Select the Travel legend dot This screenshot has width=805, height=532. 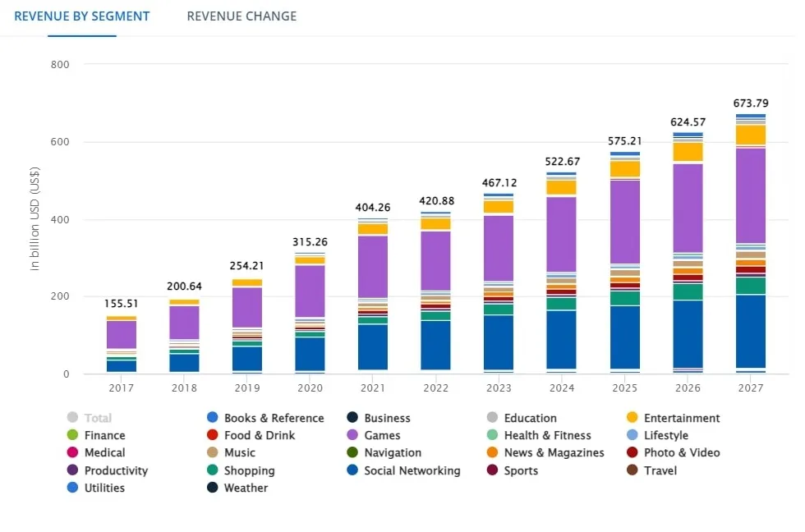click(x=632, y=470)
